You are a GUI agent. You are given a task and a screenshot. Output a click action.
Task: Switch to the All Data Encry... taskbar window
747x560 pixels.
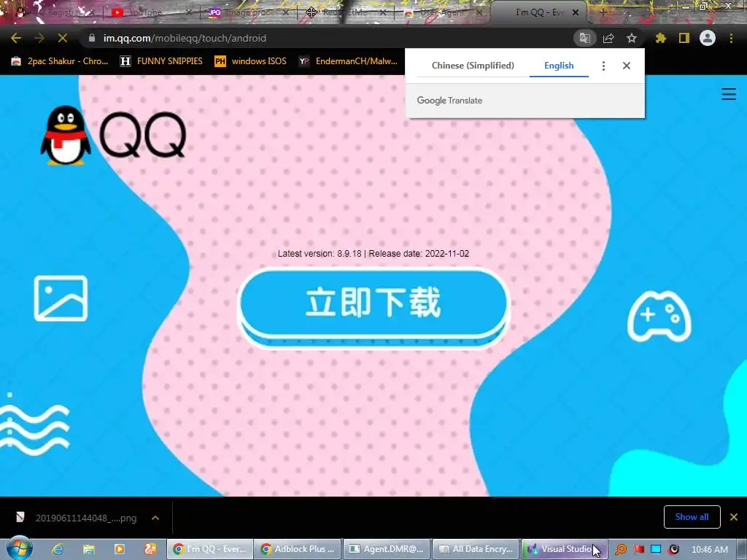(476, 549)
